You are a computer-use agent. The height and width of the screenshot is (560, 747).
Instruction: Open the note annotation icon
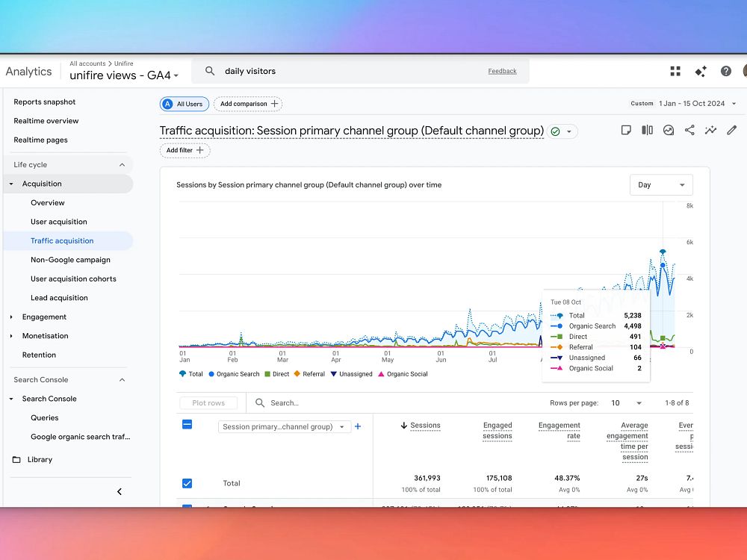626,130
